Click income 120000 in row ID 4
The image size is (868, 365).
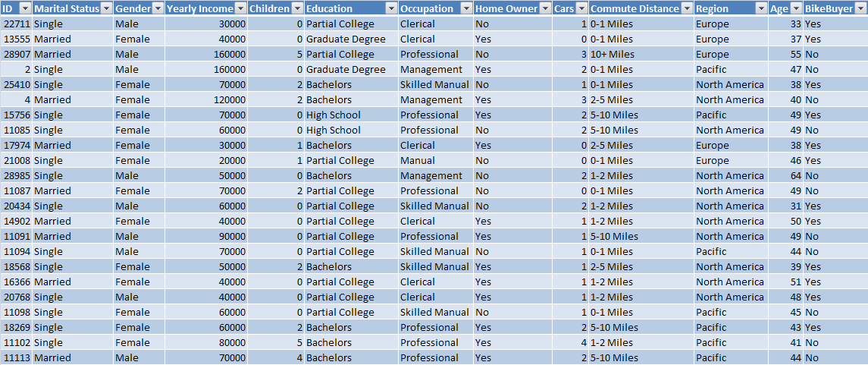click(x=206, y=99)
